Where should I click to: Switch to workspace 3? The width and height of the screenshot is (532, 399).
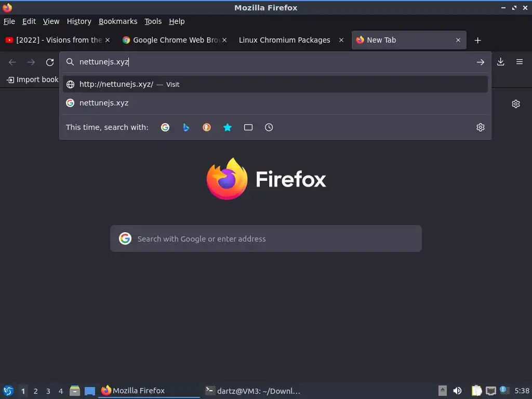pos(48,391)
